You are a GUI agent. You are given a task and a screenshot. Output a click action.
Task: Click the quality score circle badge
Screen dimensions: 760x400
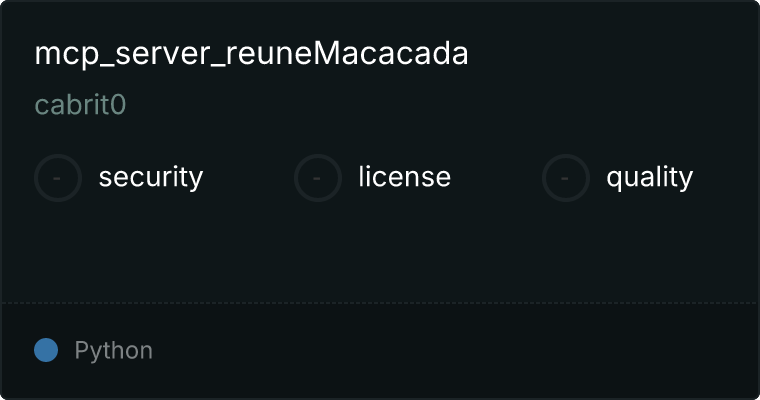566,178
